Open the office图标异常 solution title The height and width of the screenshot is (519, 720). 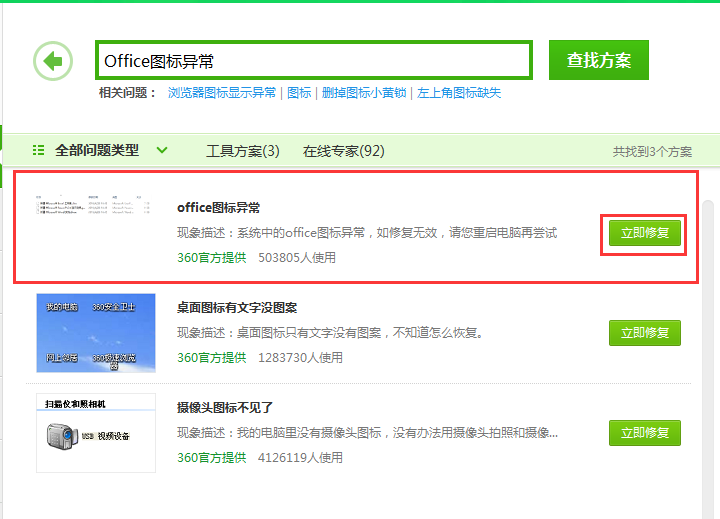pos(219,208)
